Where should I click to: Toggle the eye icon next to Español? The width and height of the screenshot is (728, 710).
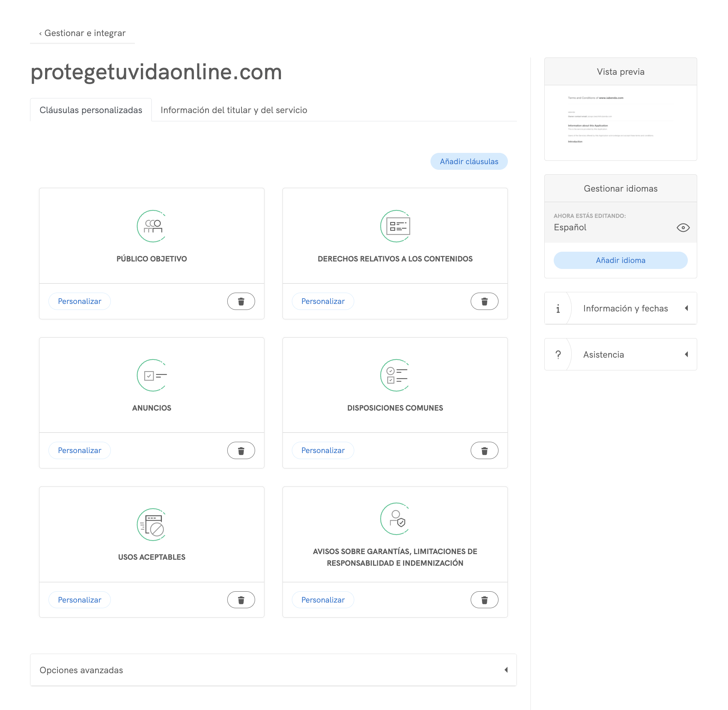click(x=683, y=228)
